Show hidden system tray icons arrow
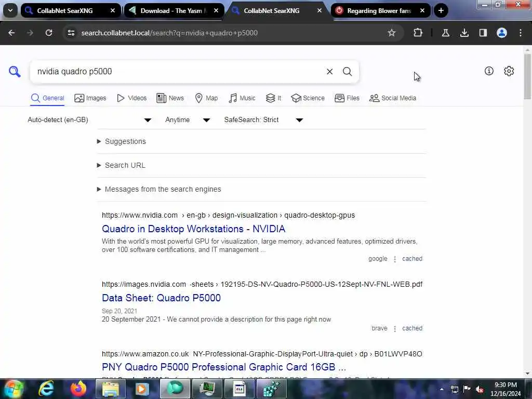 point(442,389)
